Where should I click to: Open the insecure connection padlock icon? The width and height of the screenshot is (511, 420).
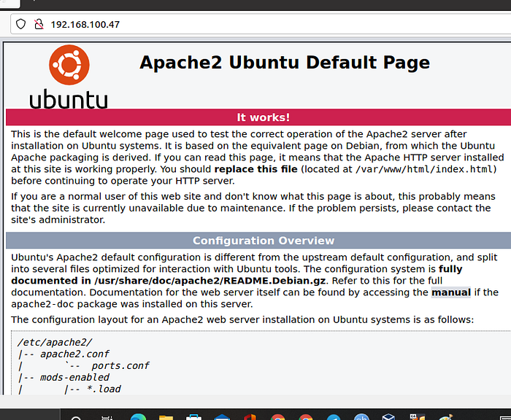pyautogui.click(x=39, y=24)
